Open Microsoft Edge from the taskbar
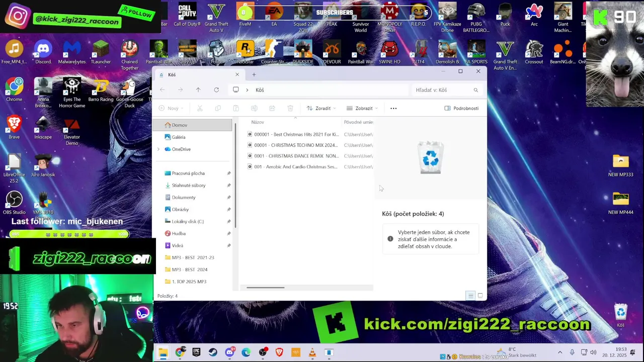The image size is (644, 362). pos(246,352)
